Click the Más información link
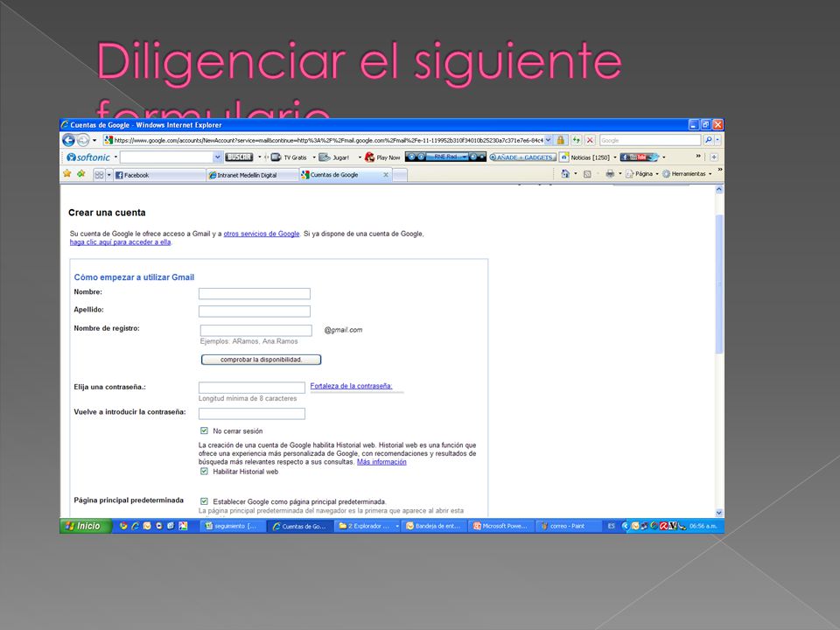This screenshot has height=630, width=840. [381, 462]
